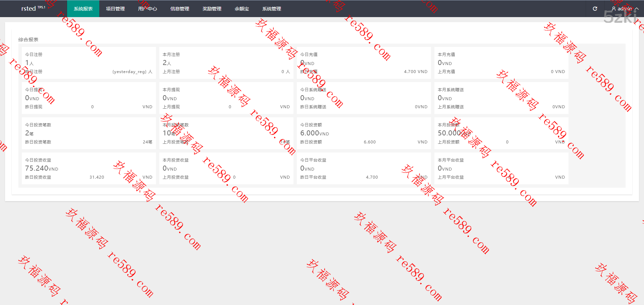The height and width of the screenshot is (305, 644).
Task: Open the 用户中心 menu
Action: (148, 9)
